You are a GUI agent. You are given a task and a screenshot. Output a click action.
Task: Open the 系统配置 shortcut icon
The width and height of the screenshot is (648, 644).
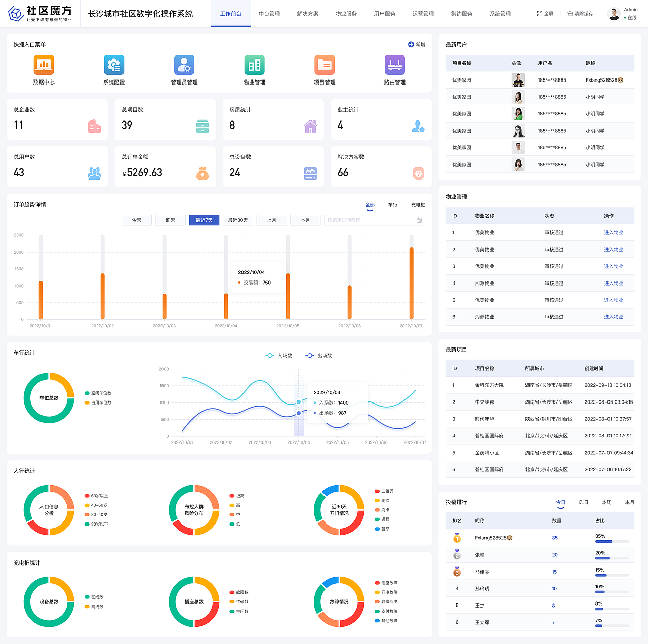[x=114, y=65]
